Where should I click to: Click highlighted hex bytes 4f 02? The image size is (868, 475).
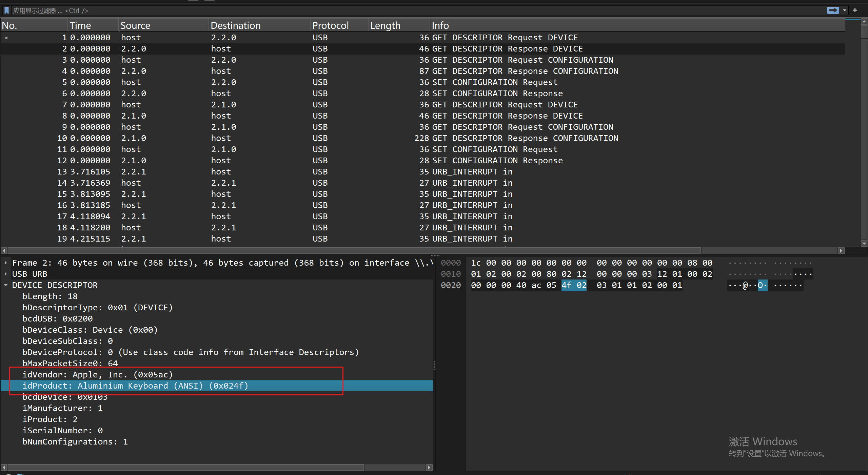574,285
